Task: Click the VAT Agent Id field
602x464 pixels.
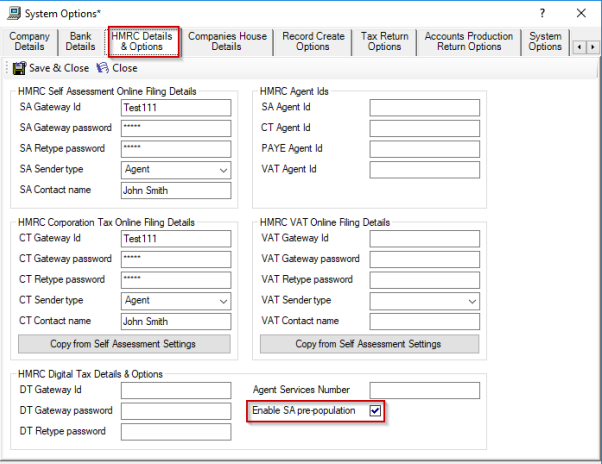Action: tap(425, 170)
